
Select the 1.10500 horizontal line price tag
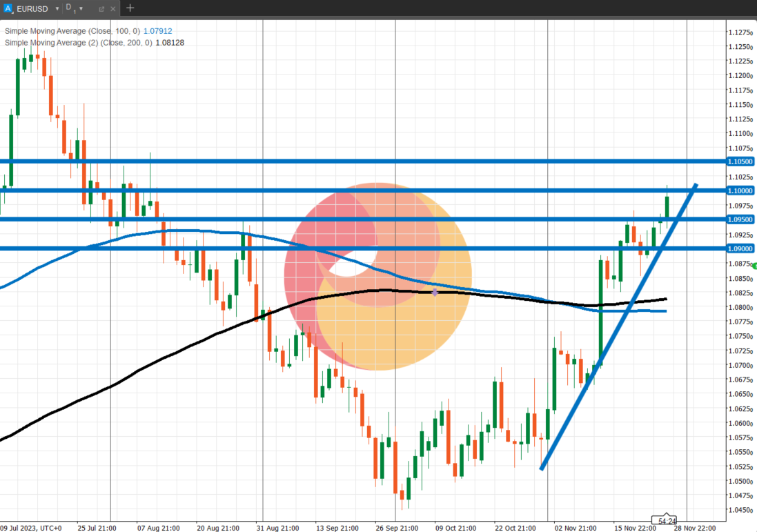pos(740,161)
